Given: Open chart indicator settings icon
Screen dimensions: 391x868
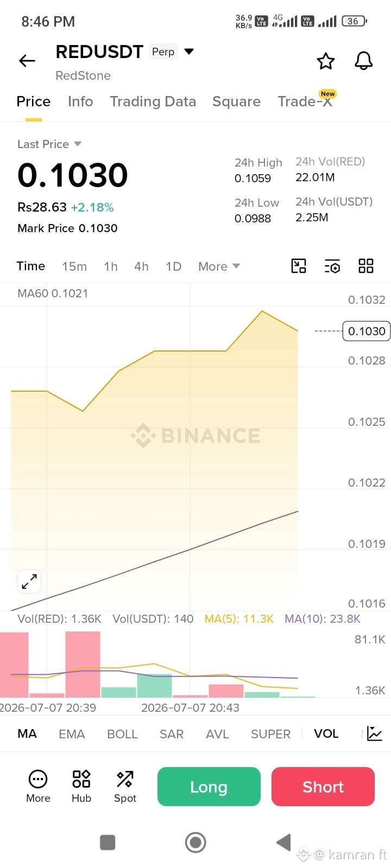Looking at the screenshot, I should (332, 266).
